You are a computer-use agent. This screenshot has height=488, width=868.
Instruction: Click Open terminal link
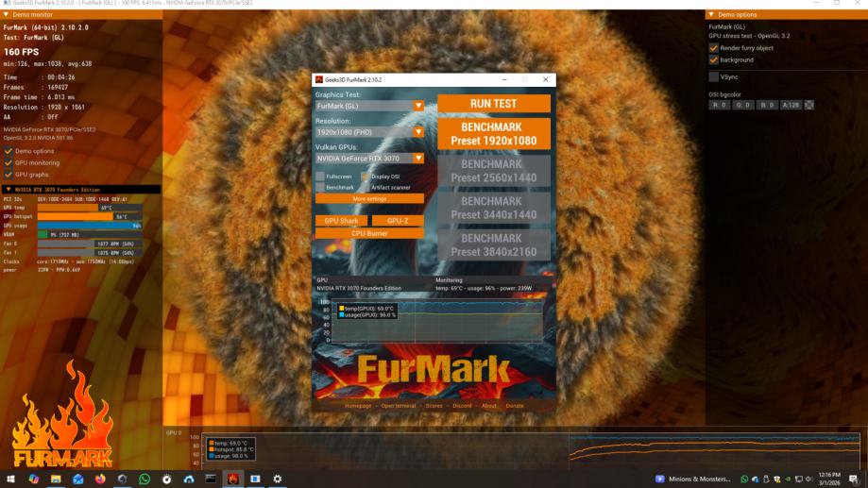[398, 406]
